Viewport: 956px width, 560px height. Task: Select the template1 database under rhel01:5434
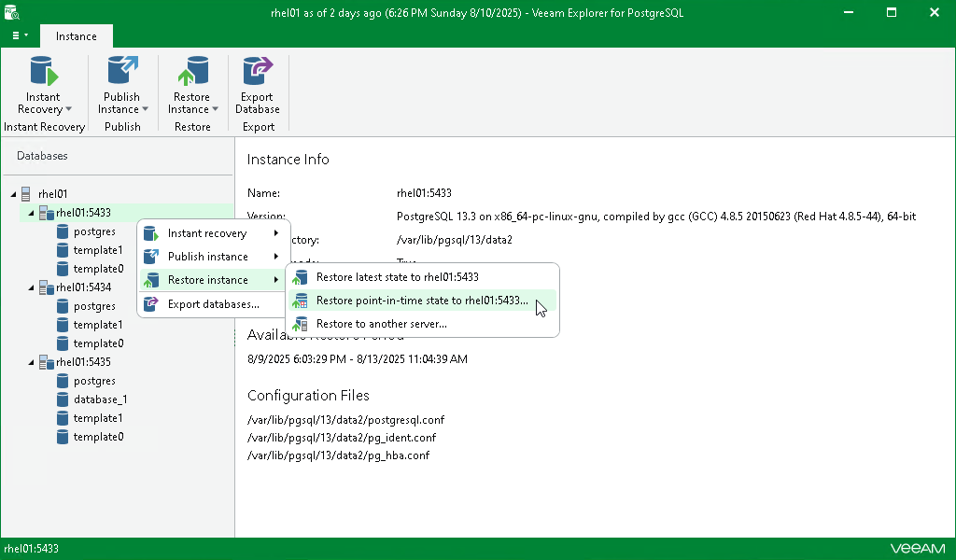point(98,324)
